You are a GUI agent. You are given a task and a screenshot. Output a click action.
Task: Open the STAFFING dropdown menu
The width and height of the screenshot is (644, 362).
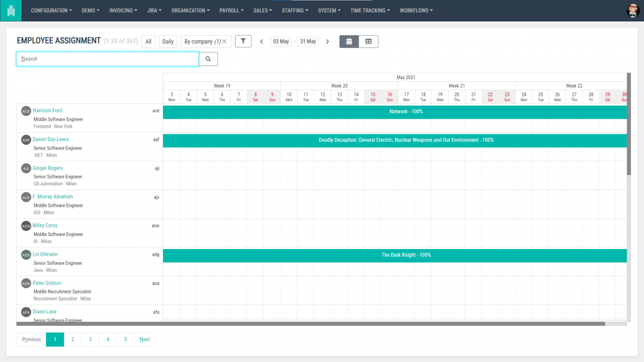pos(295,10)
